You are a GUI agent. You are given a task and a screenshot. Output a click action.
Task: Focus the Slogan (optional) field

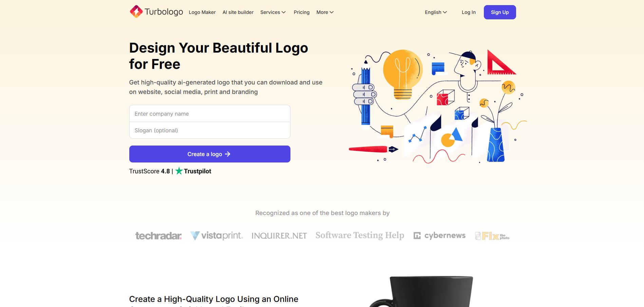click(210, 130)
